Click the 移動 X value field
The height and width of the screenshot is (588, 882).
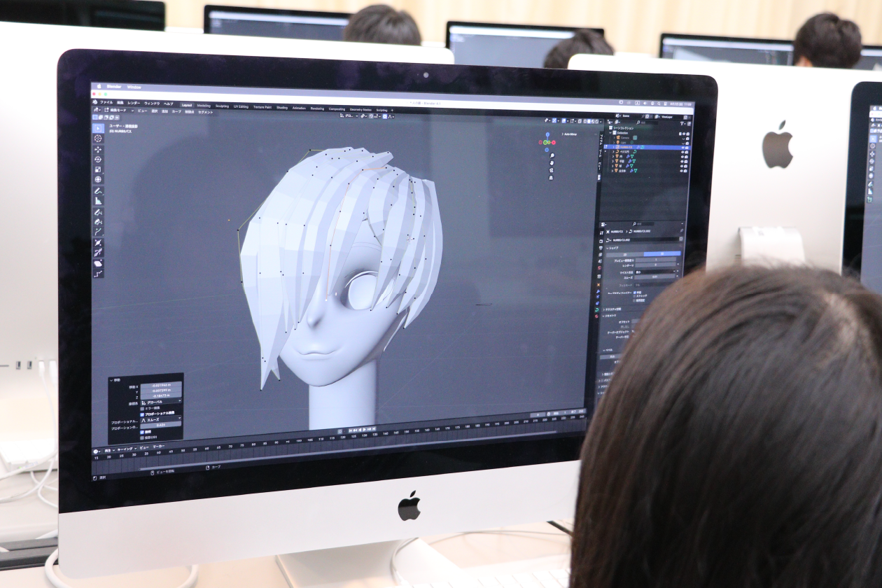point(161,385)
